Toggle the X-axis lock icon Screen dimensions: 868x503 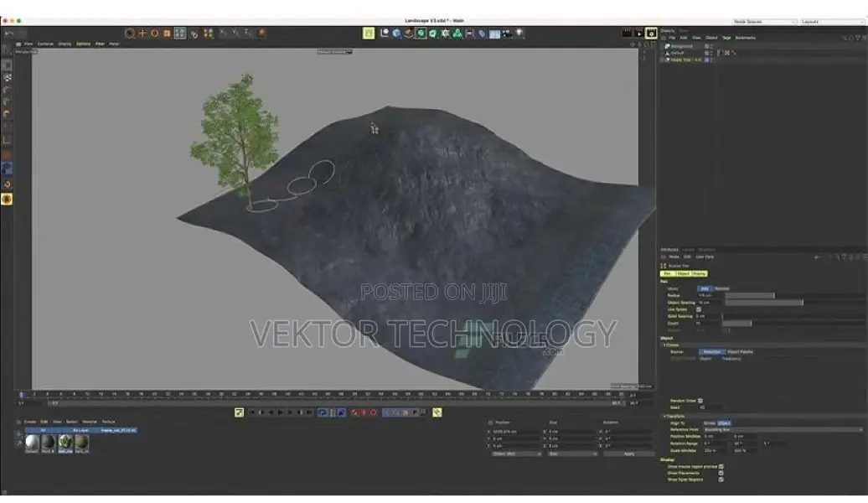[223, 34]
